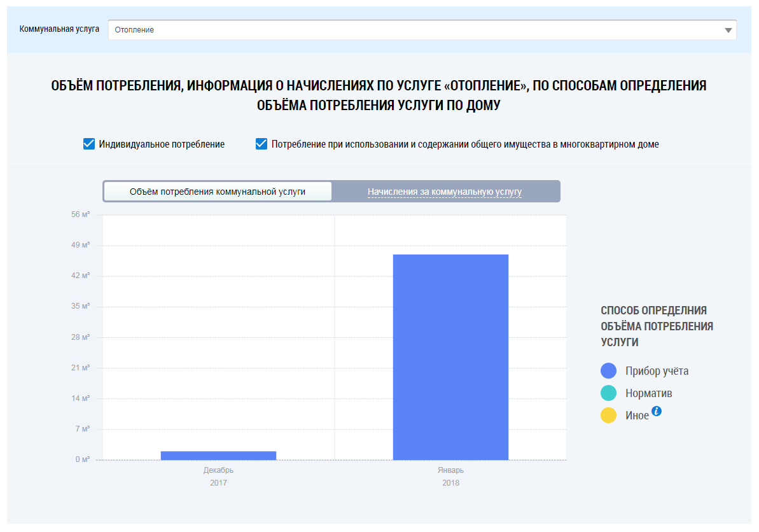Click the Индивидуальное потребление label text
Screen dimensions: 759x532
click(x=162, y=144)
